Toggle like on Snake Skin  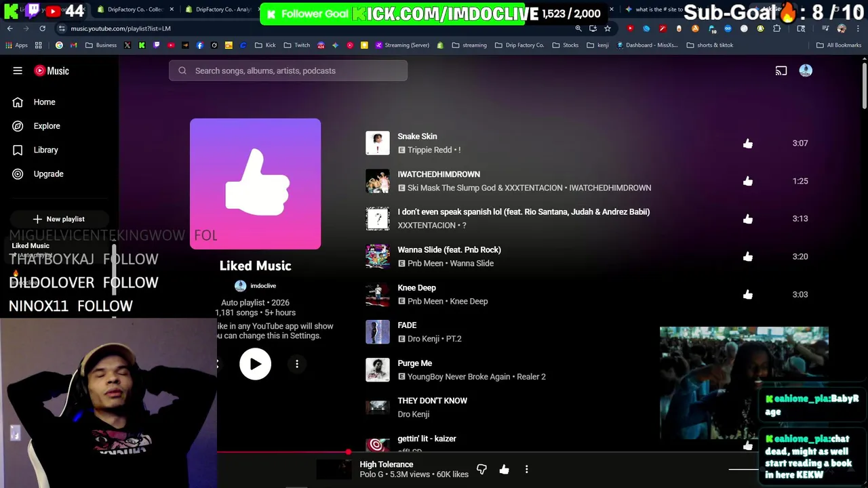pos(747,143)
